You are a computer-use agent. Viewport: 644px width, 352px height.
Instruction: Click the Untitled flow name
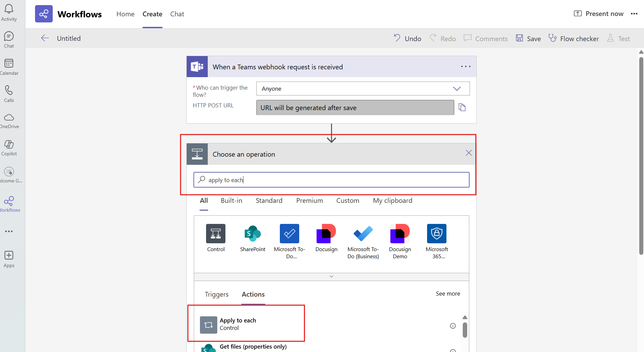coord(69,38)
